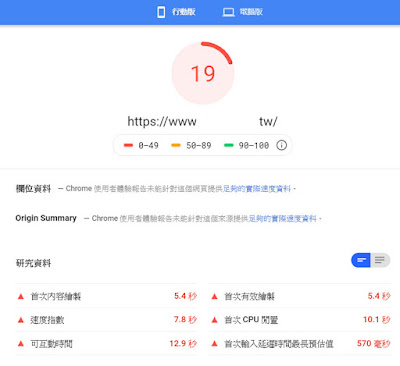This screenshot has width=400, height=366.
Task: Click the 研究資料 section heading
Action: (x=33, y=263)
